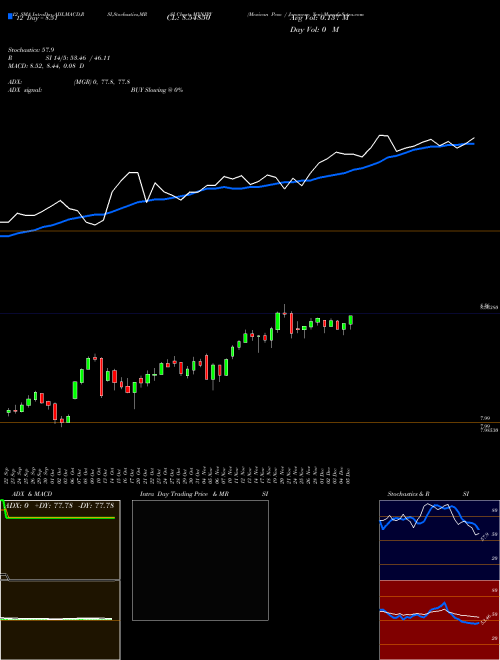
Task: Click the "BUY Slowing @ 0%" signal text
Action: (157, 90)
